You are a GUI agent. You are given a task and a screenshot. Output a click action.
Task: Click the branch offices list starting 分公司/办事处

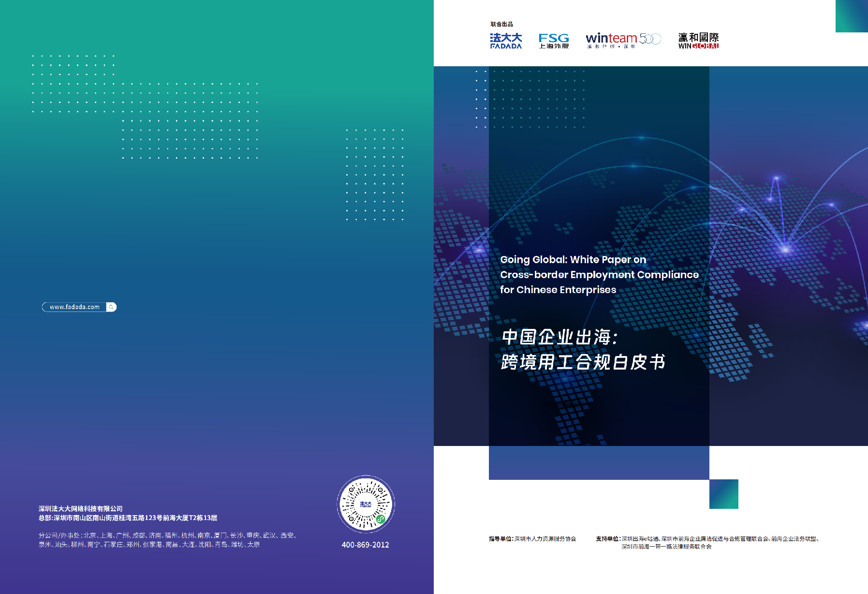[x=167, y=540]
